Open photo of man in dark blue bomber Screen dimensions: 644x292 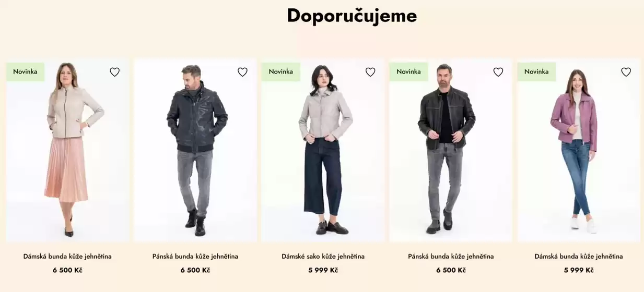point(195,150)
